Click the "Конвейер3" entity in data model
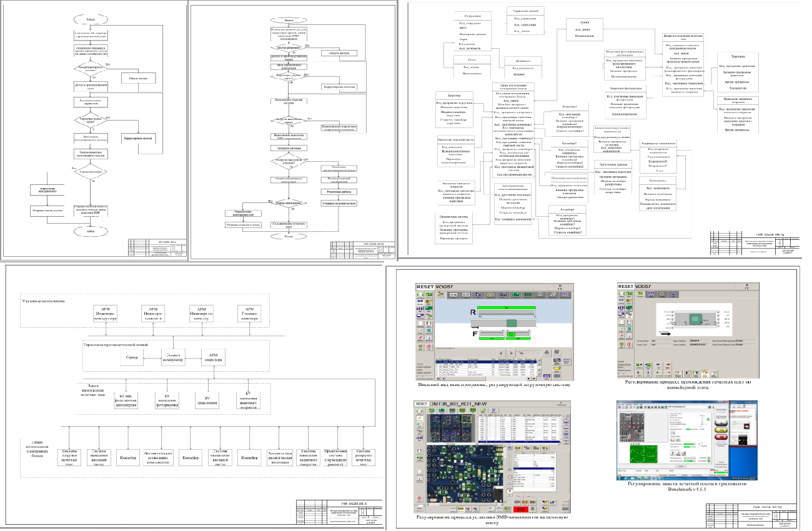The height and width of the screenshot is (531, 812). tap(567, 221)
